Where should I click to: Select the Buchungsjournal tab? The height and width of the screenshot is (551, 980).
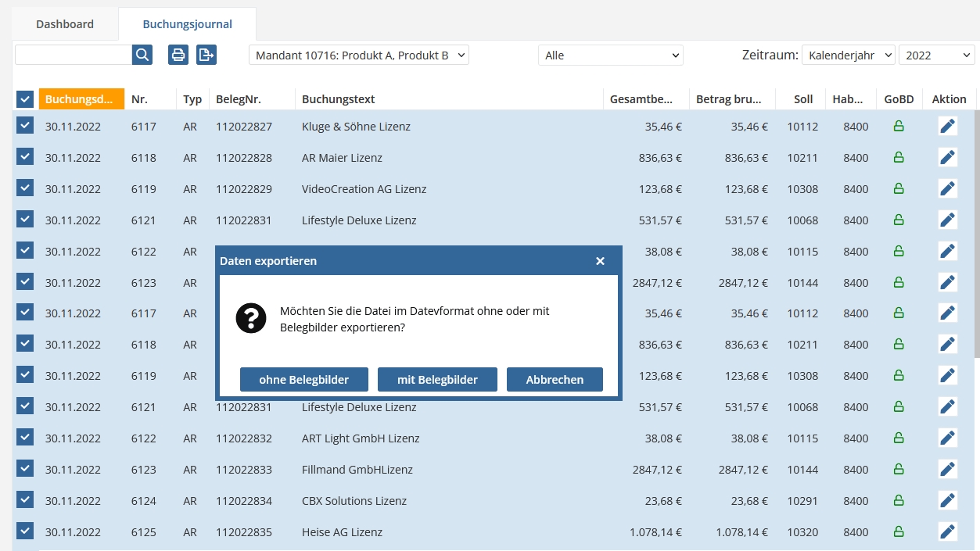point(187,24)
